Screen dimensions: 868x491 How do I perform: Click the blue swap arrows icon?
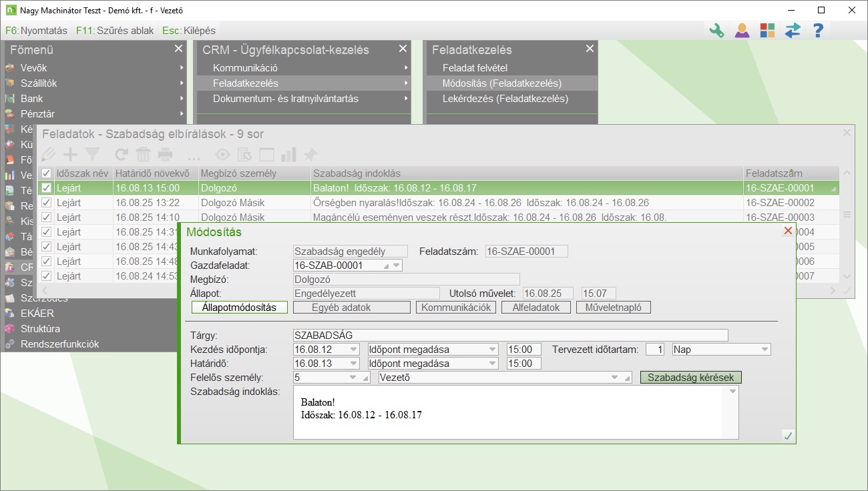(x=793, y=31)
